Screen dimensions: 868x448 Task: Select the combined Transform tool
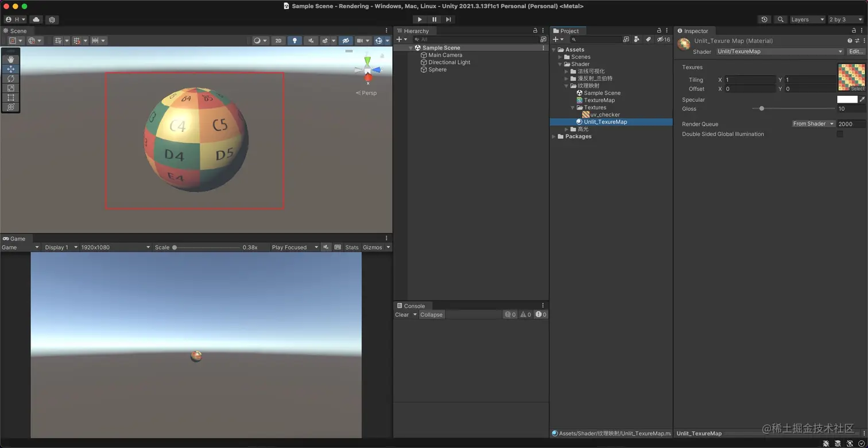pyautogui.click(x=11, y=107)
